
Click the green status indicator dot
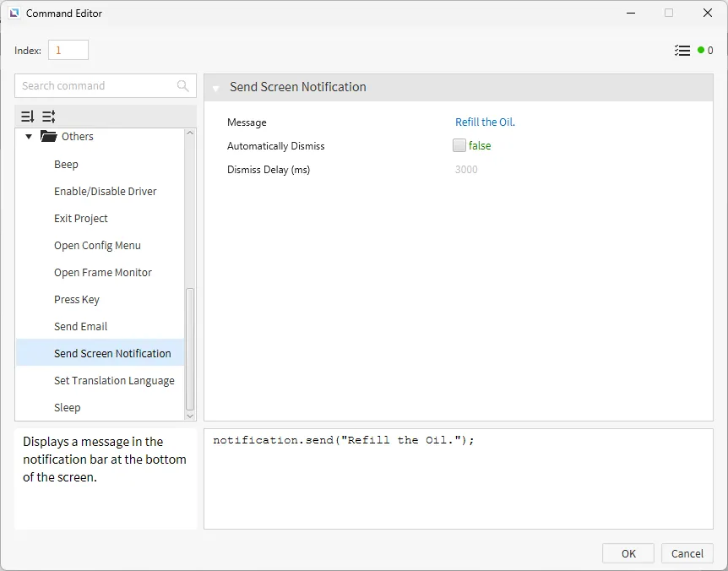(x=701, y=51)
